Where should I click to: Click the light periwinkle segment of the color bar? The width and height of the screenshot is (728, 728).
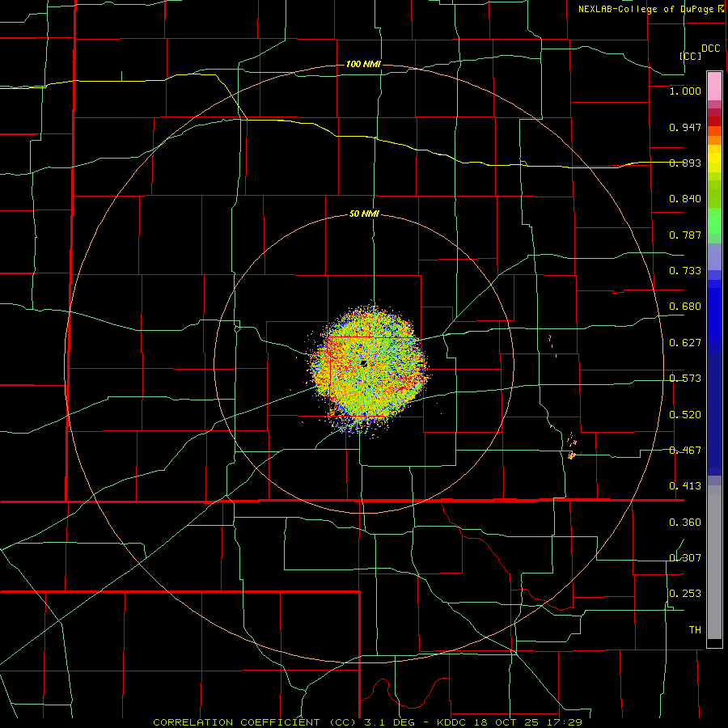click(714, 256)
